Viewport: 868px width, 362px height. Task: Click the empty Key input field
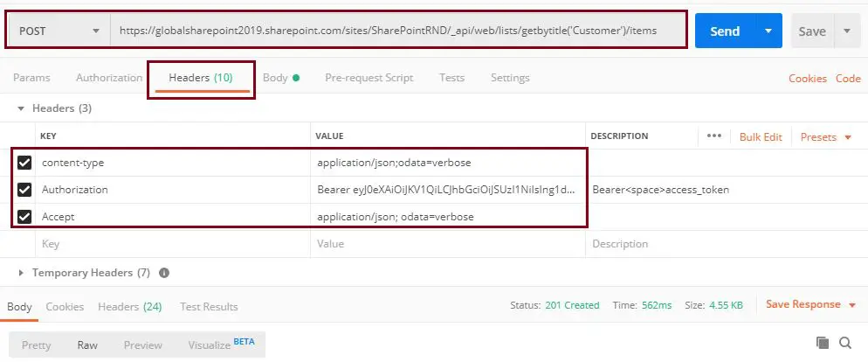click(x=173, y=244)
